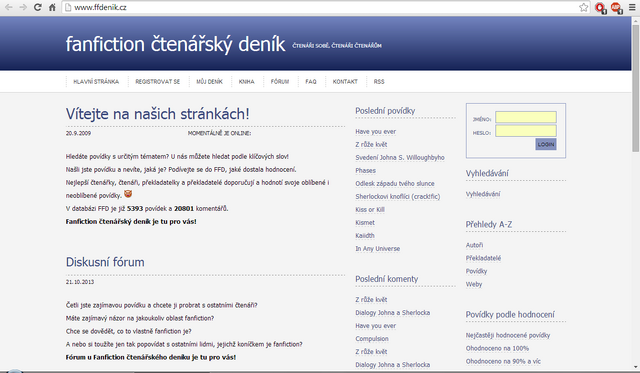Screen dimensions: 640x373
Task: Click the Heslo password field
Action: pos(526,131)
